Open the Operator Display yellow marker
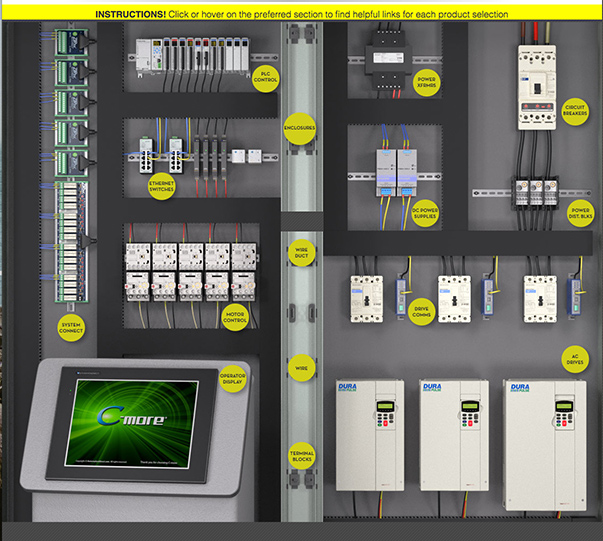The height and width of the screenshot is (541, 603). click(x=232, y=379)
